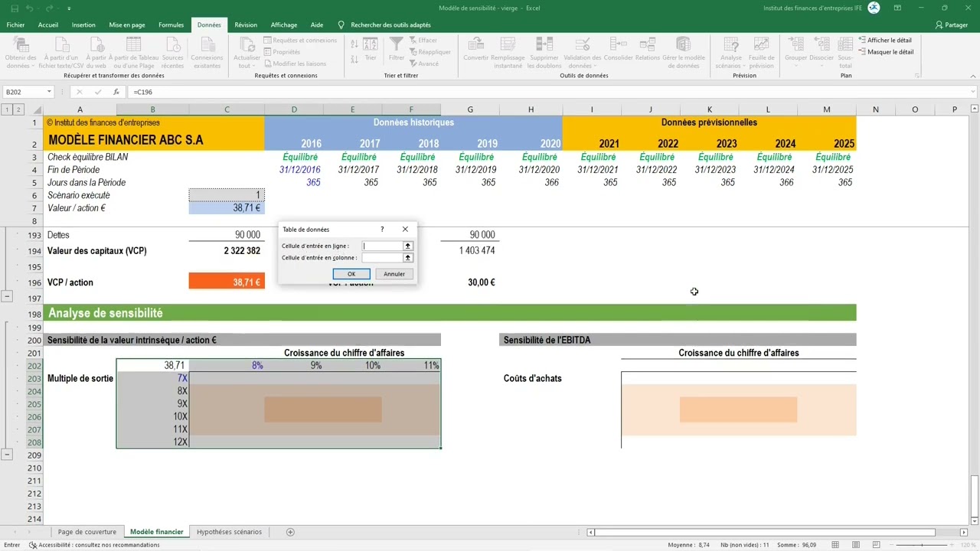Switch to the Accueil tab

48,24
